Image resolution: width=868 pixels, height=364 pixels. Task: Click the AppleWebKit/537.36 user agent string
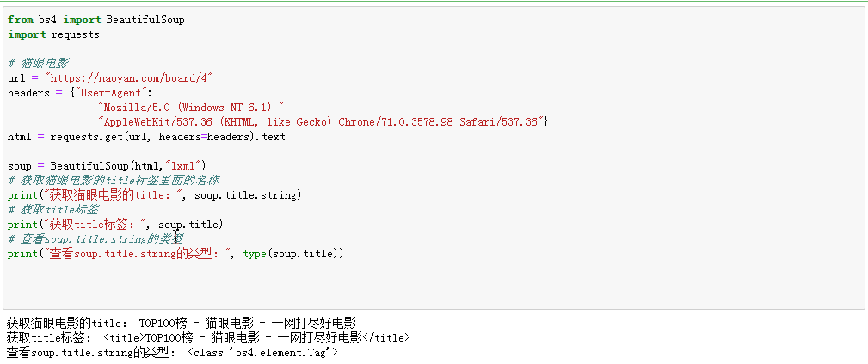coord(323,122)
